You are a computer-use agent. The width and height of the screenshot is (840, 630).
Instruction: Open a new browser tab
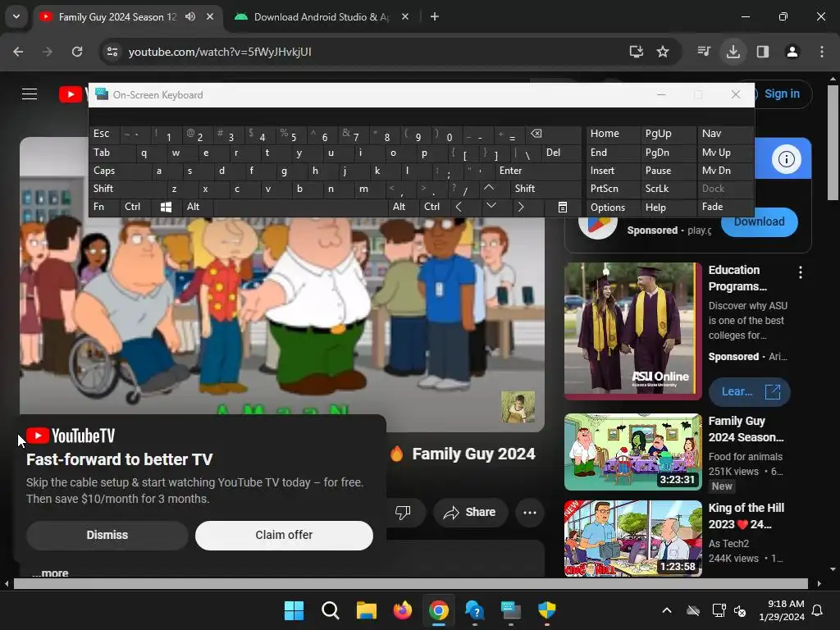tap(435, 16)
